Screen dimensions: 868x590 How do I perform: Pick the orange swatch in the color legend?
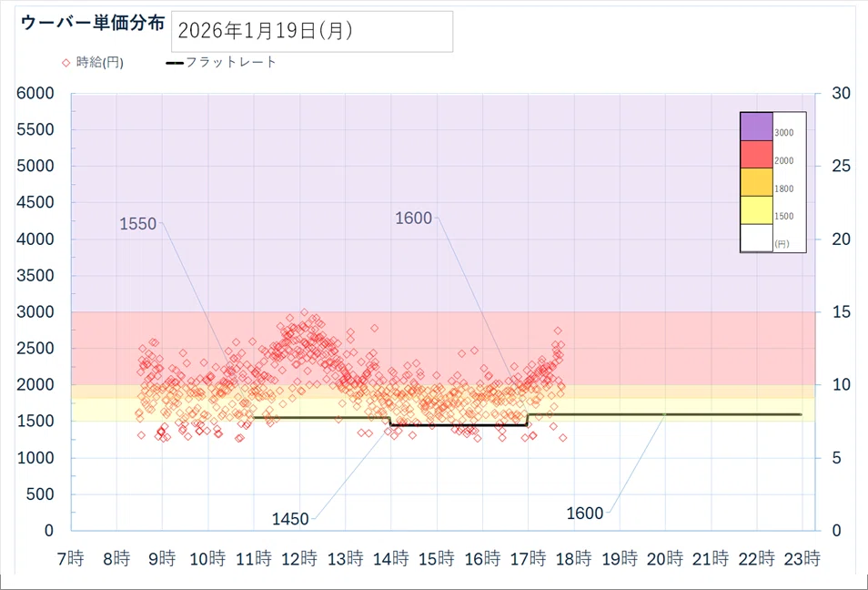[756, 182]
